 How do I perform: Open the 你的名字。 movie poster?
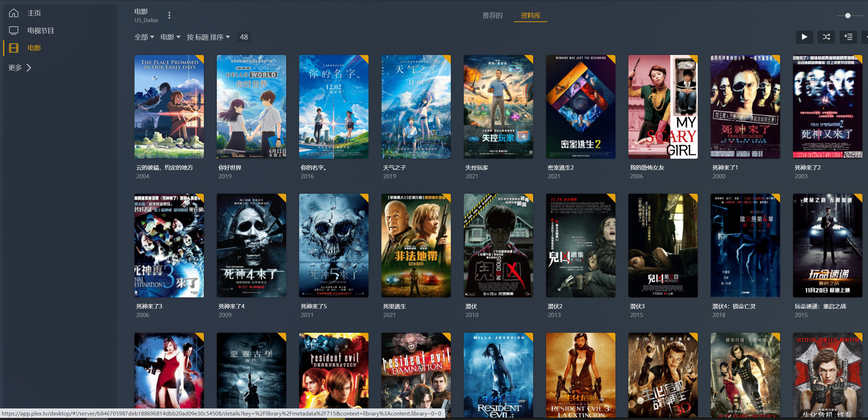[333, 107]
